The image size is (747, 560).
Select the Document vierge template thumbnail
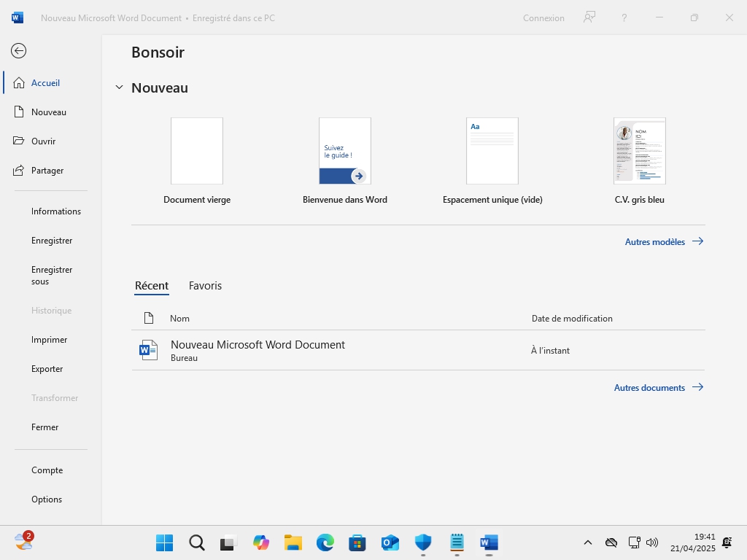click(197, 151)
